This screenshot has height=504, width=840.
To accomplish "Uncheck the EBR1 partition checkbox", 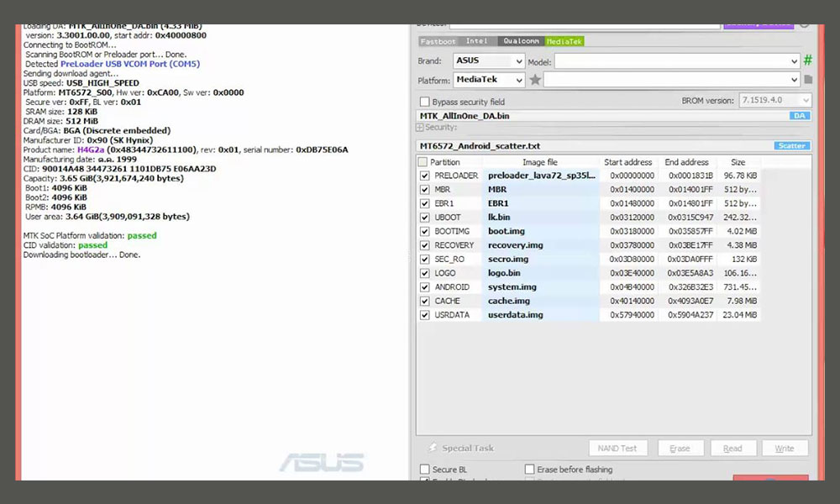I will (x=425, y=203).
